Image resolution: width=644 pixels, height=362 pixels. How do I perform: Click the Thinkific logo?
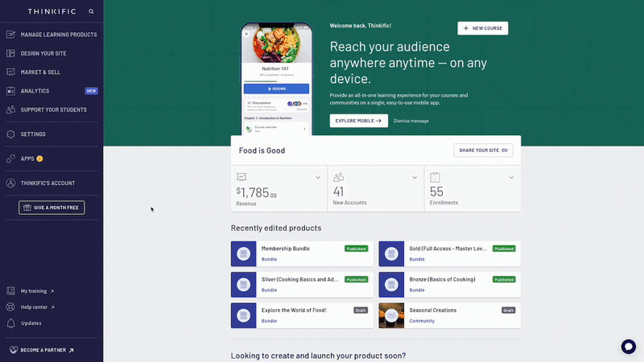(x=52, y=11)
